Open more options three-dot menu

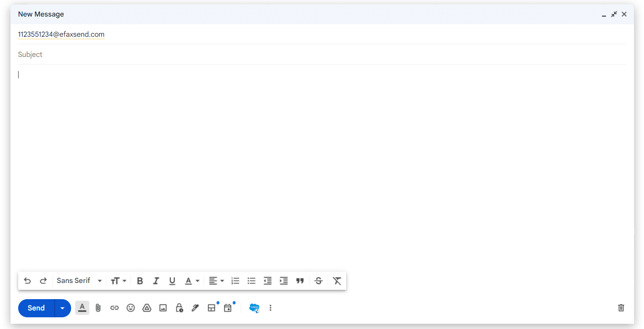(270, 308)
